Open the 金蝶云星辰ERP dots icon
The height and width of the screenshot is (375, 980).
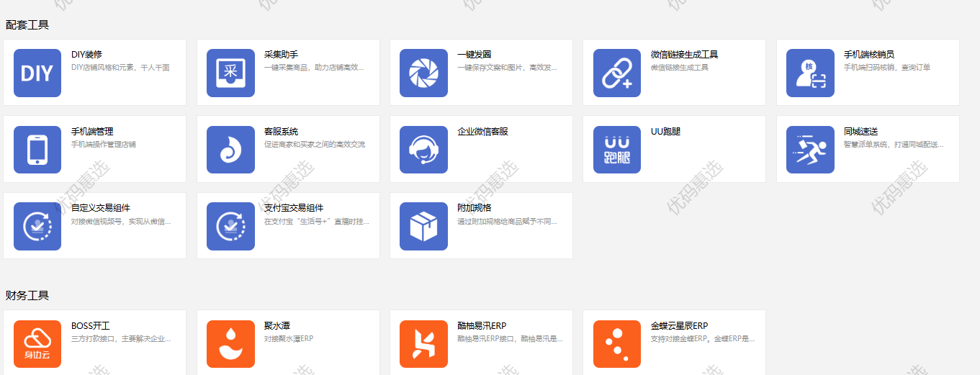tap(617, 344)
